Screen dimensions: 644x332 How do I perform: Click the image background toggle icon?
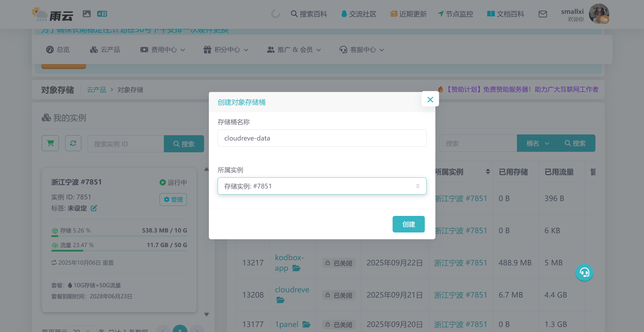click(x=87, y=14)
